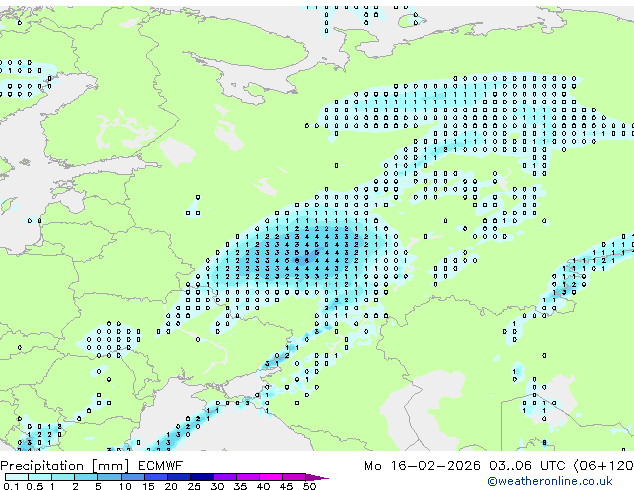The height and width of the screenshot is (490, 634).
Task: Select the '0.5' legend label
Action: pos(35,486)
